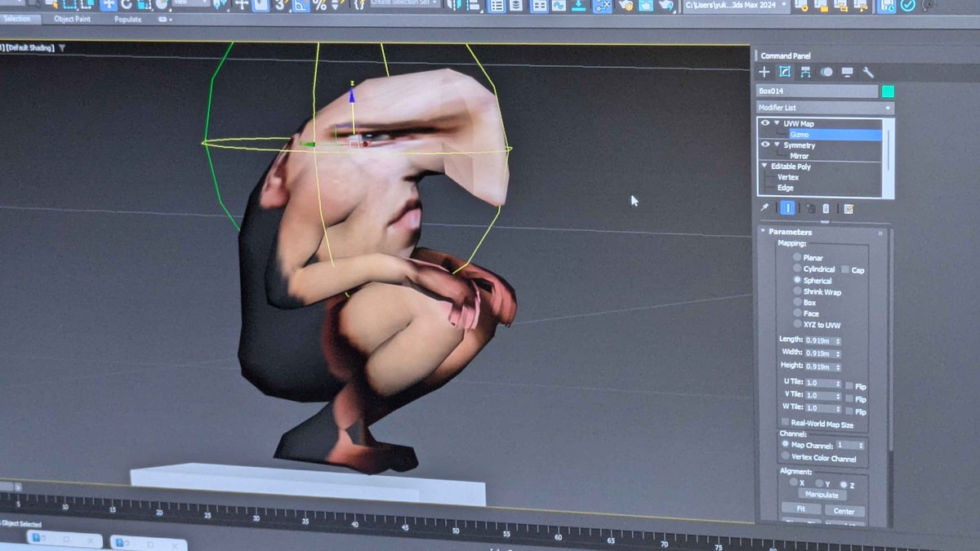Collapse the Editable Poly tree

(765, 166)
